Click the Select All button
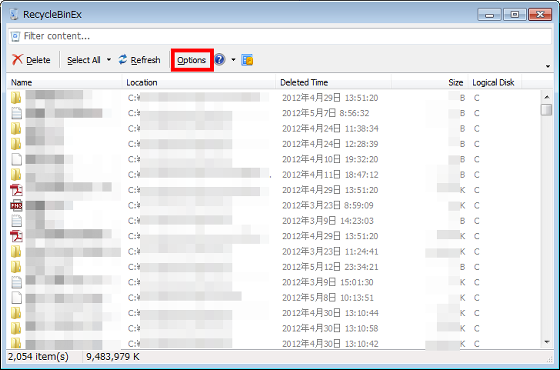This screenshot has height=370, width=560. (84, 60)
